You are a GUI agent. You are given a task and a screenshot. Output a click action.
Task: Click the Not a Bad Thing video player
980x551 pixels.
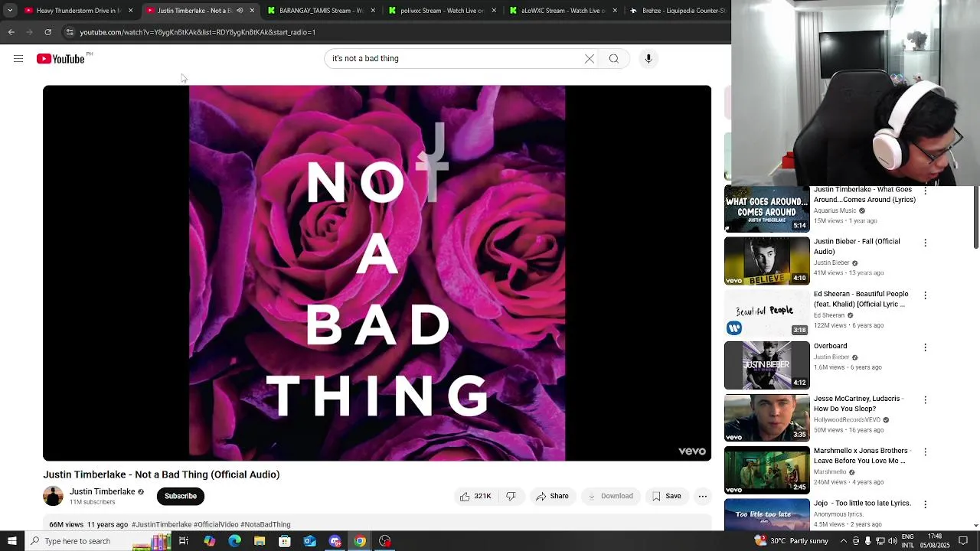coord(377,273)
